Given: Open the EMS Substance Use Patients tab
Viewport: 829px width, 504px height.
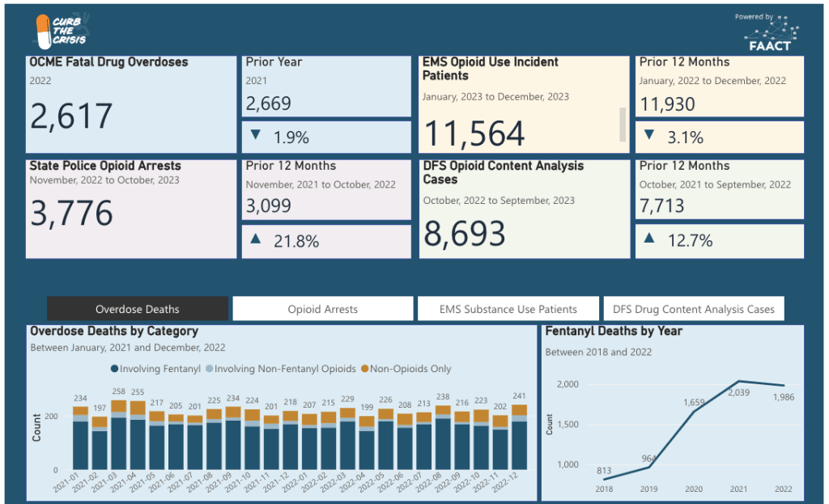Looking at the screenshot, I should pos(508,309).
